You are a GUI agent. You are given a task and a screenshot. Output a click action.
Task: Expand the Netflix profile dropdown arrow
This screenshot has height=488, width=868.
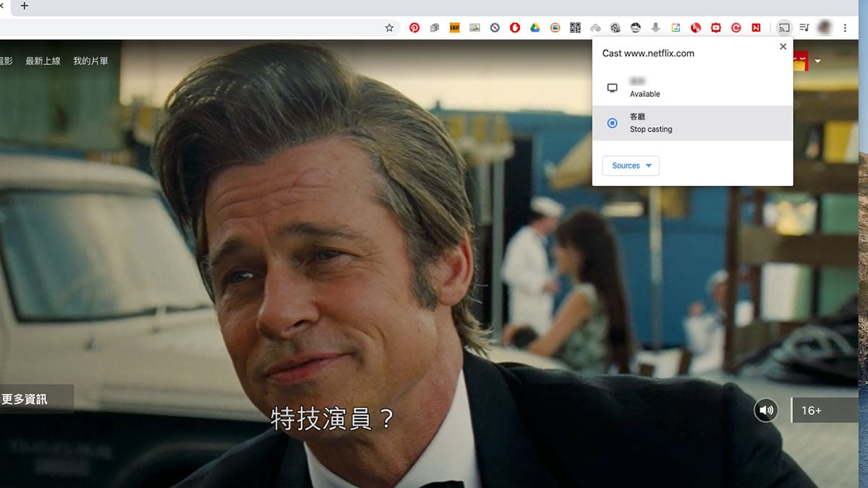click(x=818, y=61)
